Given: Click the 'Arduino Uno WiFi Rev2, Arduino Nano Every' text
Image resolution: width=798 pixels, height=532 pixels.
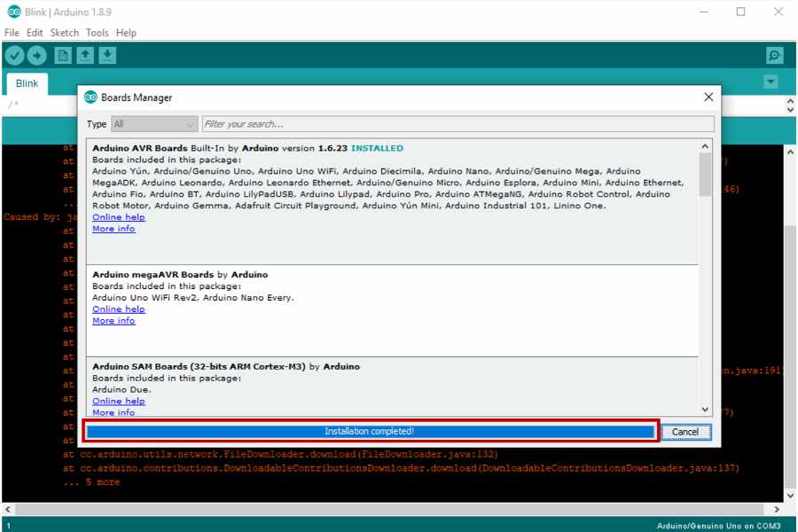Looking at the screenshot, I should 193,298.
